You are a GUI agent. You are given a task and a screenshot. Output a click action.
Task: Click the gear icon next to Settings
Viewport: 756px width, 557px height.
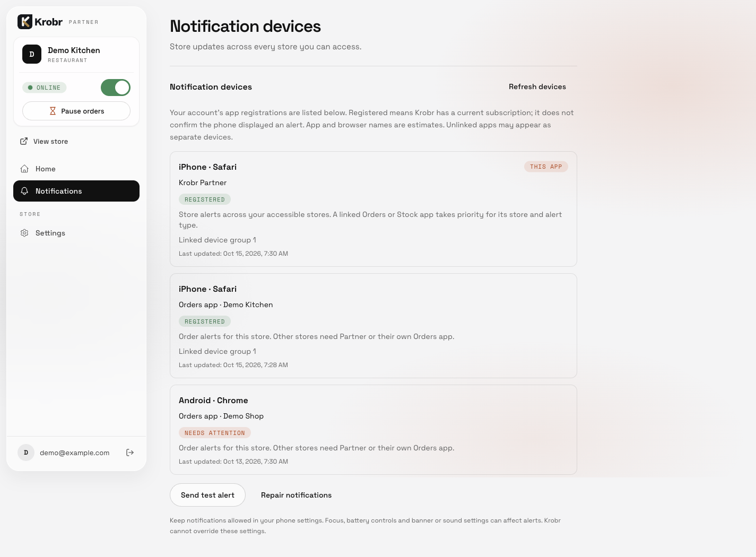click(x=24, y=233)
